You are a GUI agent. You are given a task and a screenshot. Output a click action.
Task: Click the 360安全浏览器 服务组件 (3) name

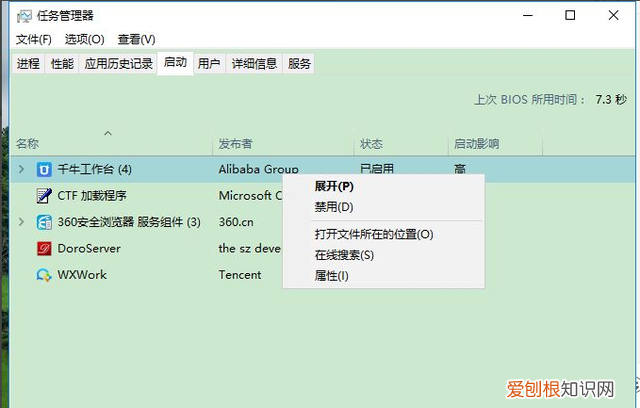pos(129,222)
